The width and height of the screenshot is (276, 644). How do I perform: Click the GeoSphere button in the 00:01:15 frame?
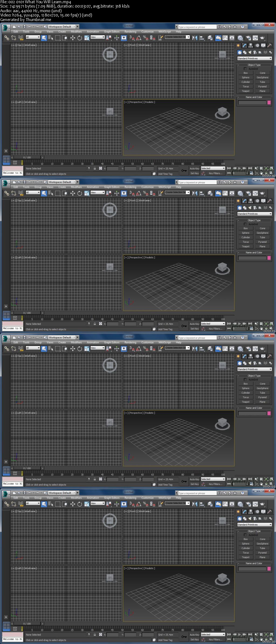tap(262, 233)
